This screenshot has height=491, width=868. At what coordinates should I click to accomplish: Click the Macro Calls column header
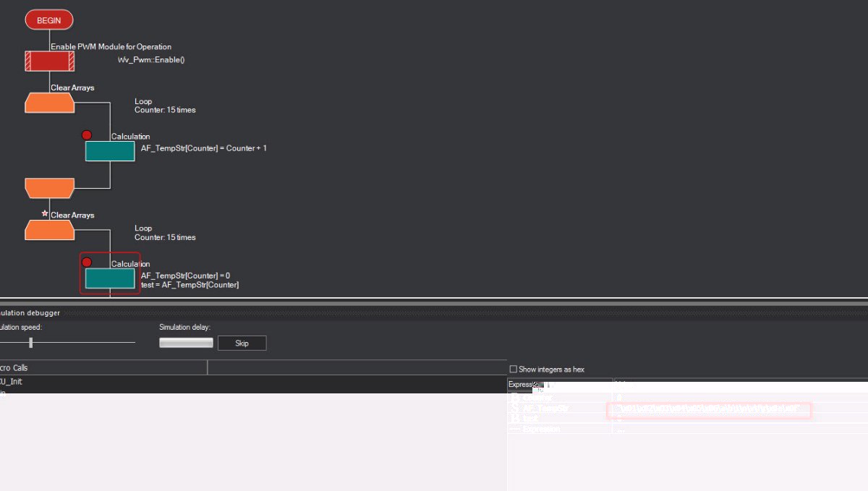(x=103, y=368)
